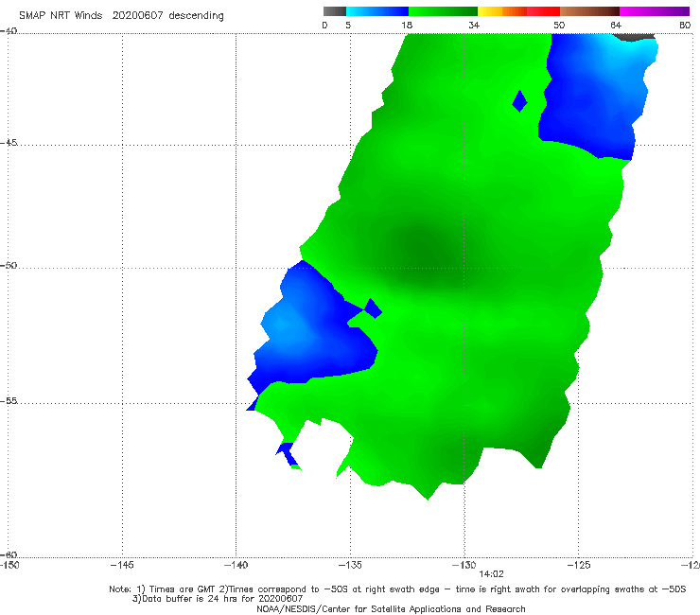Click the 'SMAP NRT Winds 20200607 descending' title
The image size is (700, 615).
click(121, 16)
